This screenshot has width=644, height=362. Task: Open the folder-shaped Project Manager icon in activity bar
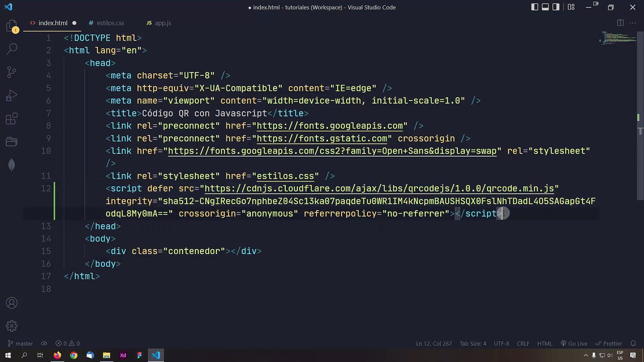[12, 142]
